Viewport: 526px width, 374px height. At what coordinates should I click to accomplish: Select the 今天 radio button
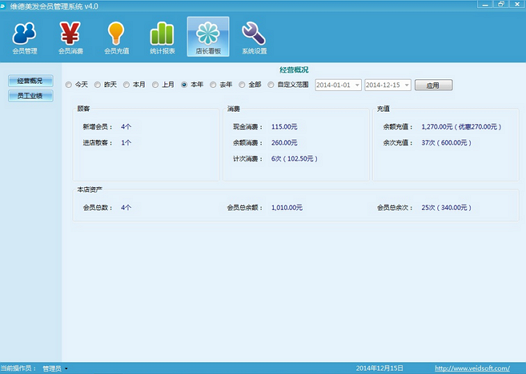click(x=69, y=85)
